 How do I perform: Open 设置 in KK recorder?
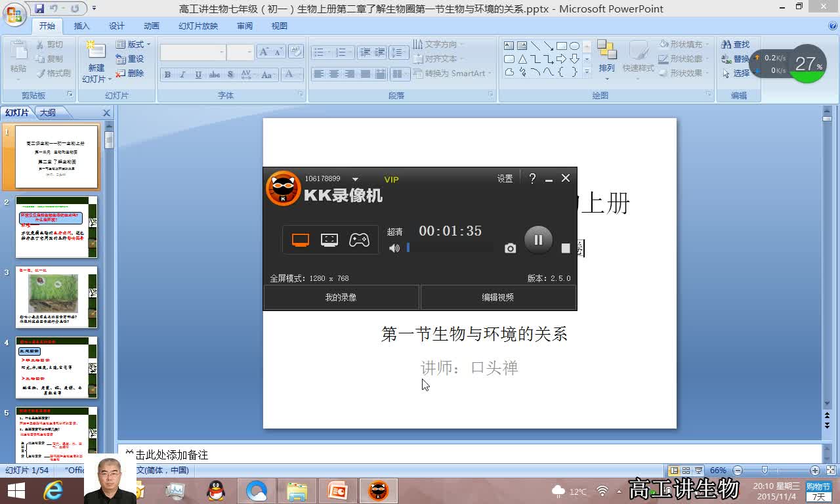point(505,178)
